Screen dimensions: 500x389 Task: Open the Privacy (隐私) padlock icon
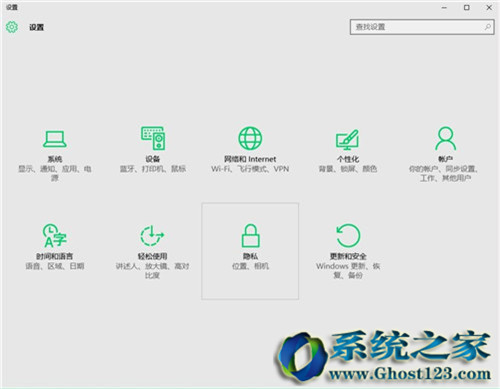click(x=250, y=235)
